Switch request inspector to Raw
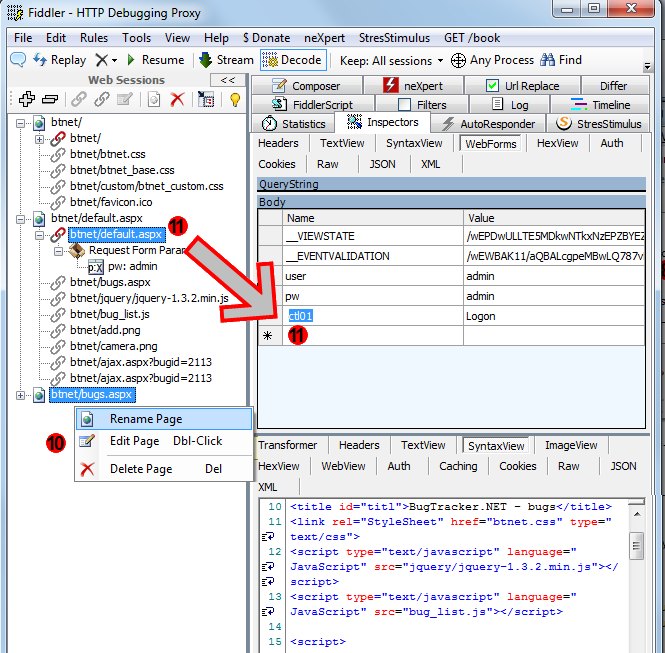 point(327,164)
